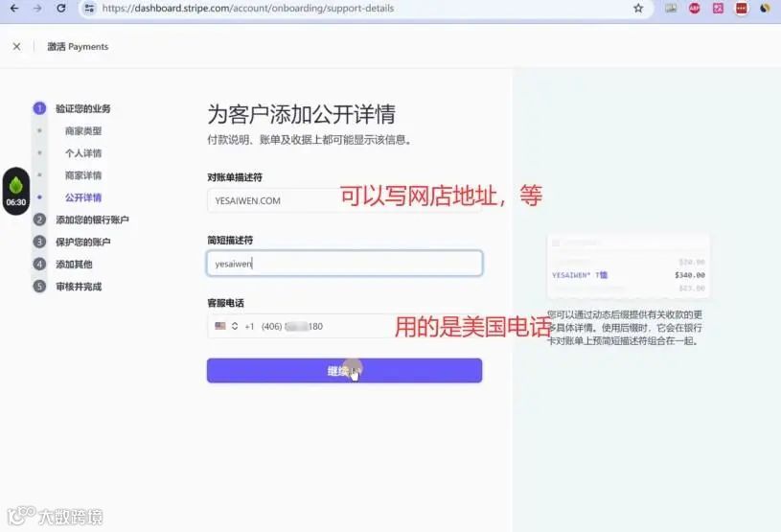This screenshot has width=781, height=532.
Task: Open the 个人详情 sub-step
Action: pos(82,153)
